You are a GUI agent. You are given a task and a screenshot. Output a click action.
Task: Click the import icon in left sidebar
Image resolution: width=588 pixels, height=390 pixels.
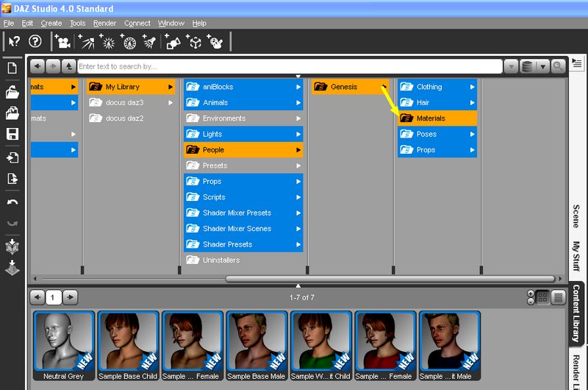tap(12, 157)
